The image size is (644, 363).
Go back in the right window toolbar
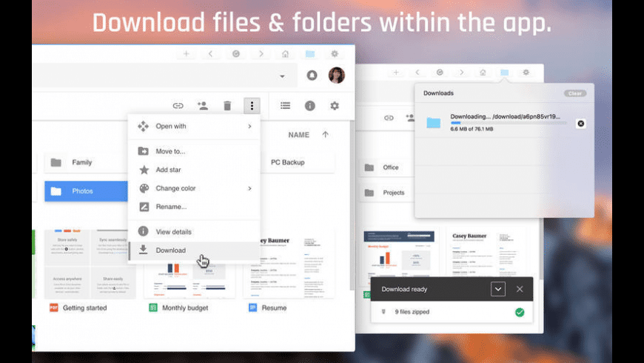click(x=417, y=73)
